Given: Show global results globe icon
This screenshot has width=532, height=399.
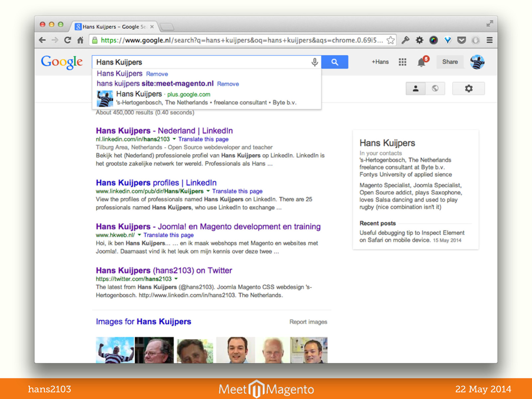Looking at the screenshot, I should coord(435,88).
